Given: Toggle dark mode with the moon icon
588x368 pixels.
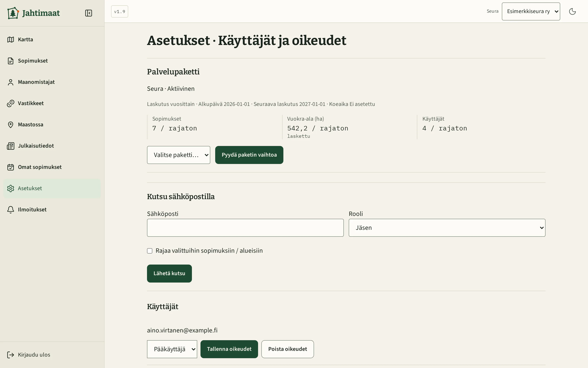Looking at the screenshot, I should 572,11.
